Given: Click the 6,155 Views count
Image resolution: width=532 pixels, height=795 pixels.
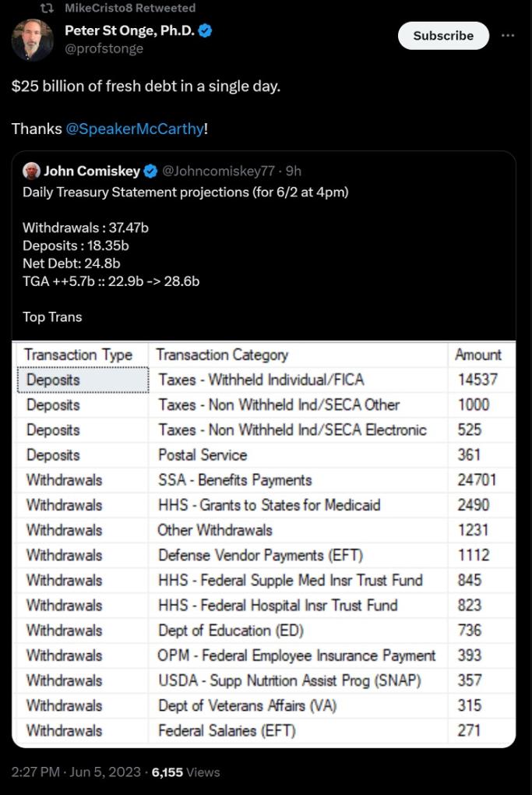Looking at the screenshot, I should tap(185, 772).
